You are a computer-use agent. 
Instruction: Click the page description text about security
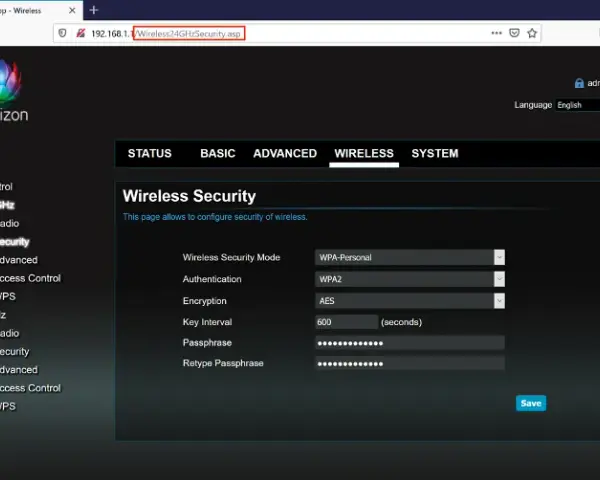click(x=215, y=217)
